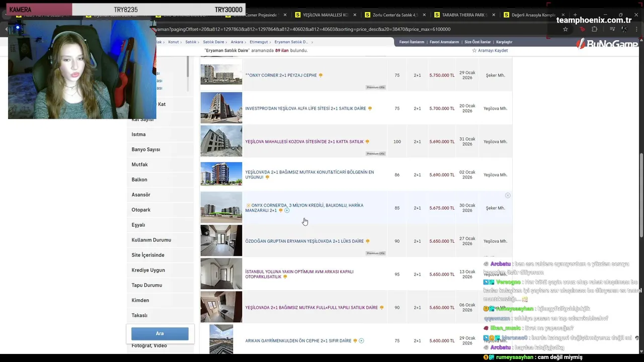Open ÖZDOĞAN GRUPTAN ERYAMAN YEŞİLOVA'DA listing title
Viewport: 644px width, 362px height.
click(304, 241)
